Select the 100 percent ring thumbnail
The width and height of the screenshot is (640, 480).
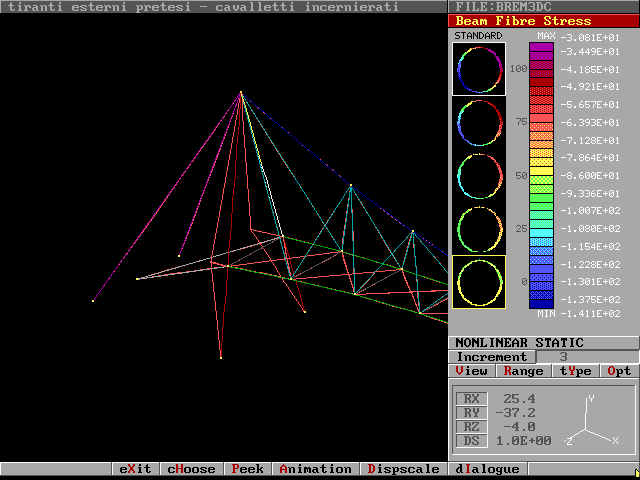(479, 69)
